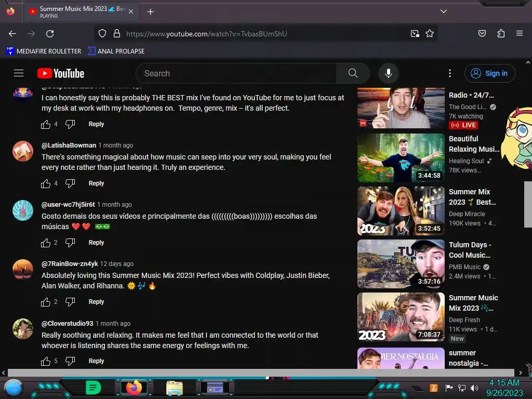Open Firefox application menu
The image size is (532, 399).
point(519,33)
